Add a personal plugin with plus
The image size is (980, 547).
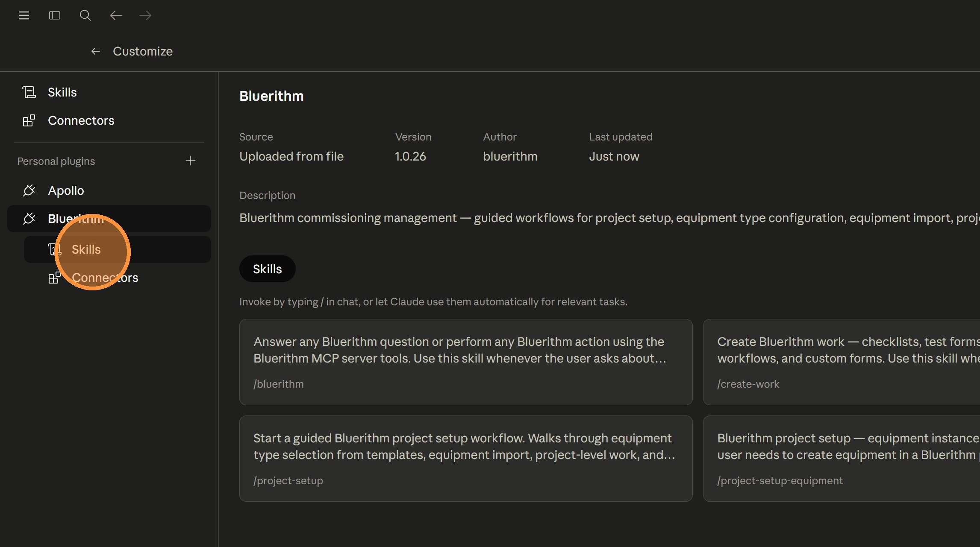(x=191, y=161)
